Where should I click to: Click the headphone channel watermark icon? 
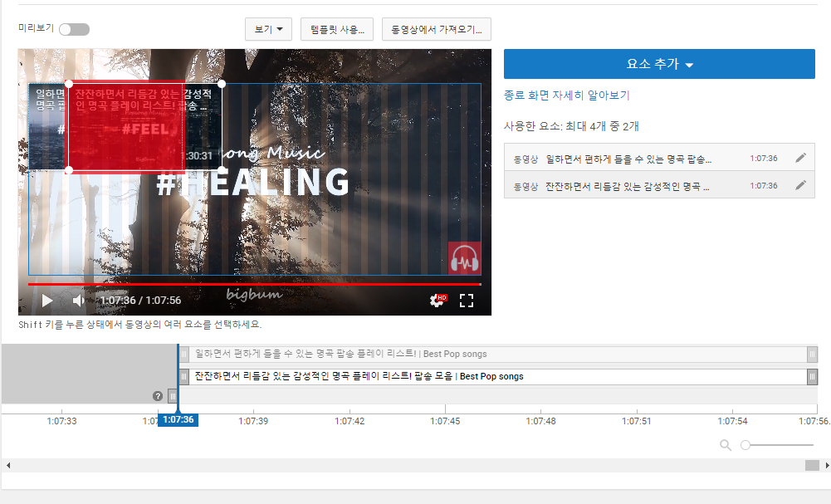click(x=464, y=258)
